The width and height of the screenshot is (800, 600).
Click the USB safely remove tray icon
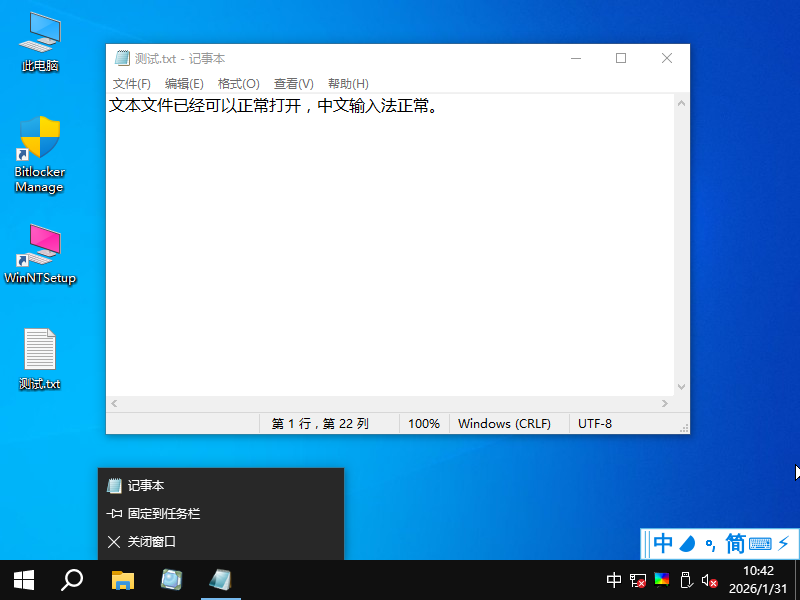click(686, 580)
